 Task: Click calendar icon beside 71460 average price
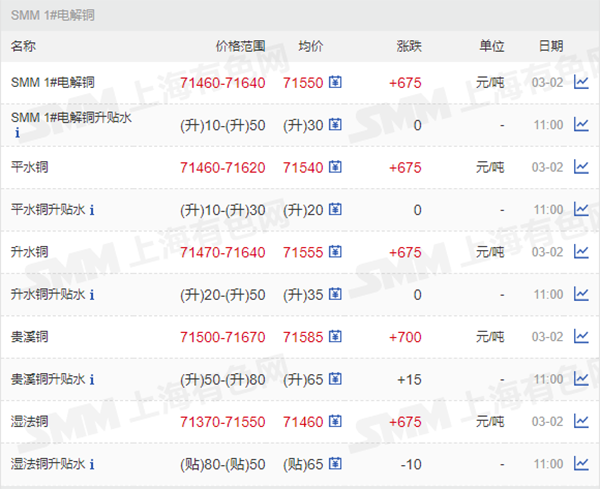(335, 422)
